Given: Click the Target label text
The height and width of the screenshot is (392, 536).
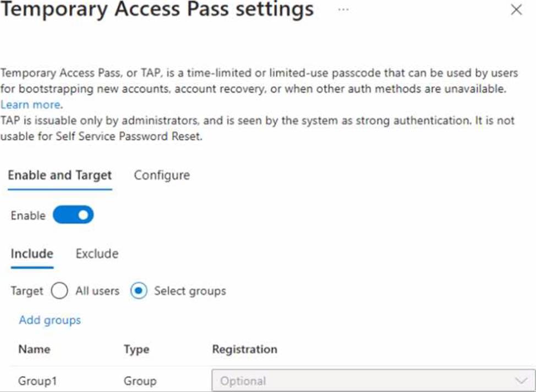Looking at the screenshot, I should point(26,291).
